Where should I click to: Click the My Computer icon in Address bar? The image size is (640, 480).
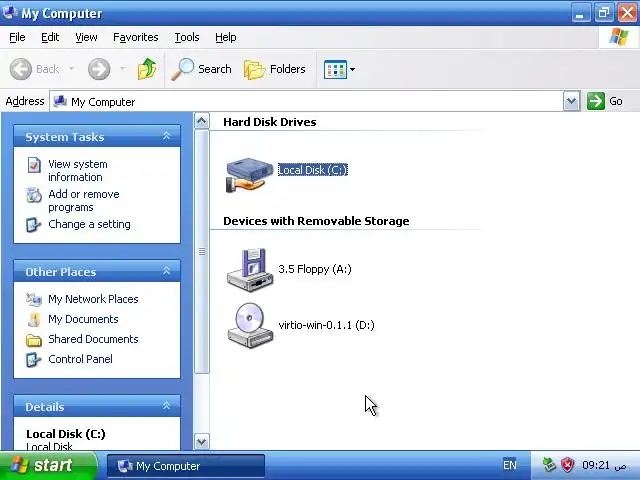pyautogui.click(x=60, y=101)
